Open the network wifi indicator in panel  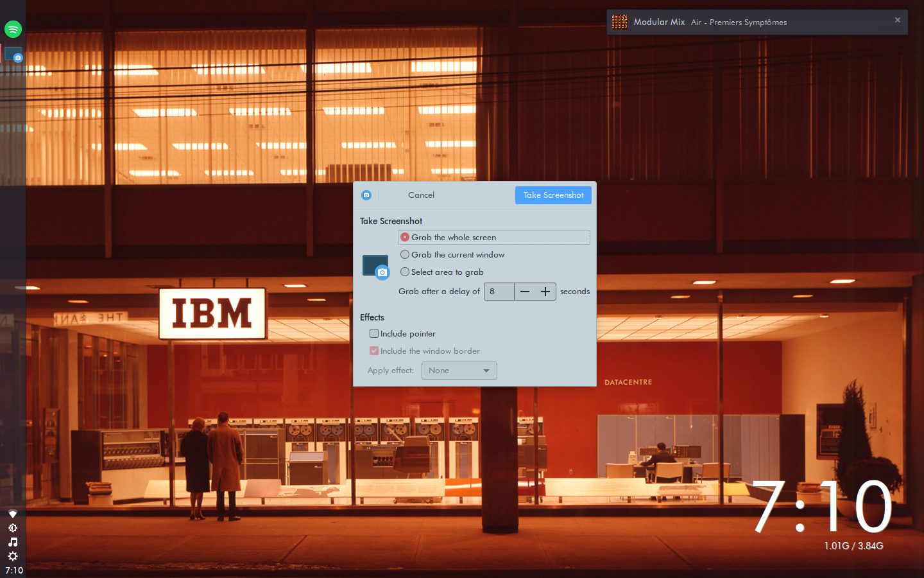[x=13, y=514]
